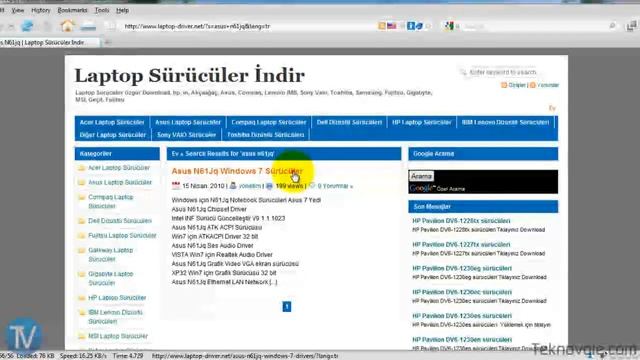This screenshot has width=640, height=360.
Task: Open HP Pavilion DV6-1230es sürücüleri link
Action: 462,316
